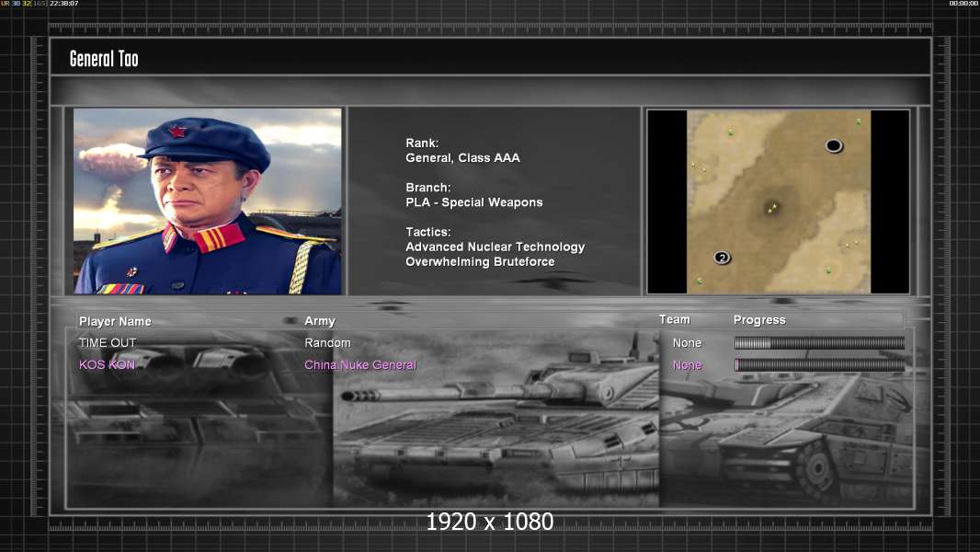The image size is (980, 552).
Task: Click the 'Team' column header
Action: (675, 319)
